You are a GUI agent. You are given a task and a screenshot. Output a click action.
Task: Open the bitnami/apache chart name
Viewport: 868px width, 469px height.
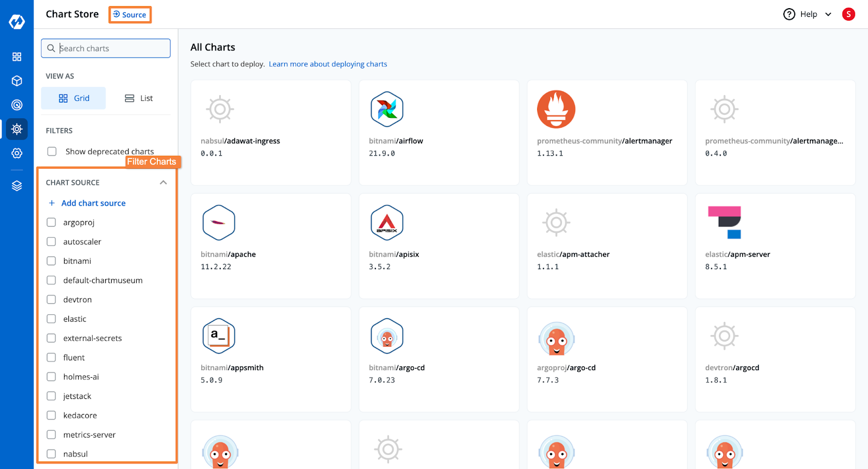(228, 255)
